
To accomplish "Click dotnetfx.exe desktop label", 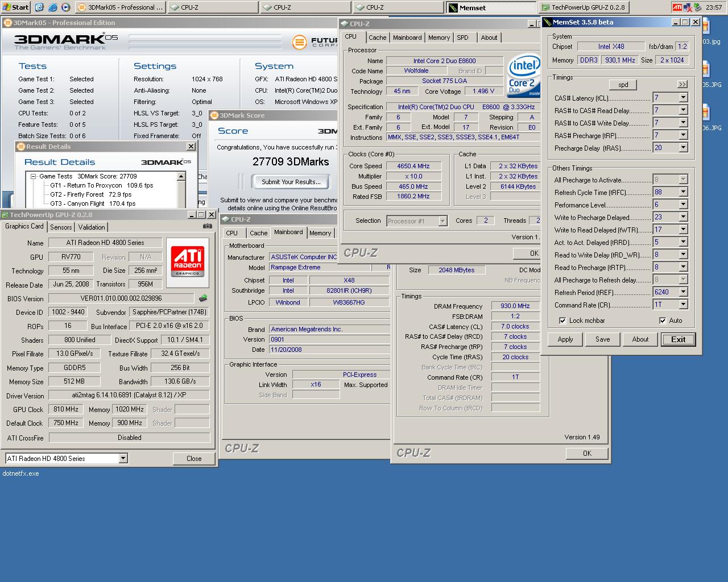I will (21, 473).
